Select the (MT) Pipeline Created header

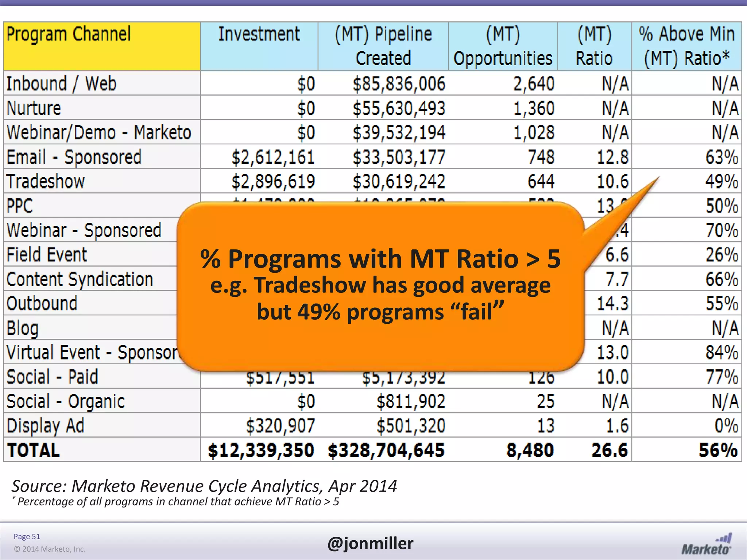(383, 46)
